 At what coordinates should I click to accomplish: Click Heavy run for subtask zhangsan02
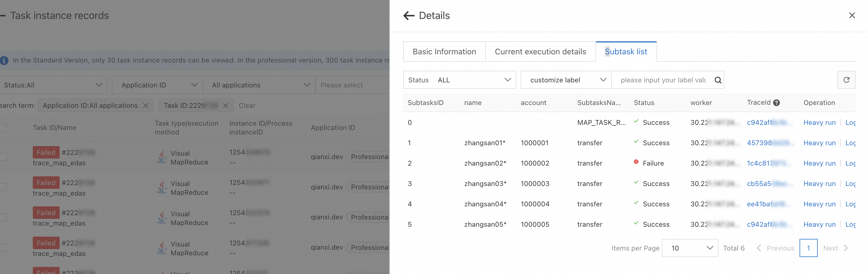(x=819, y=163)
